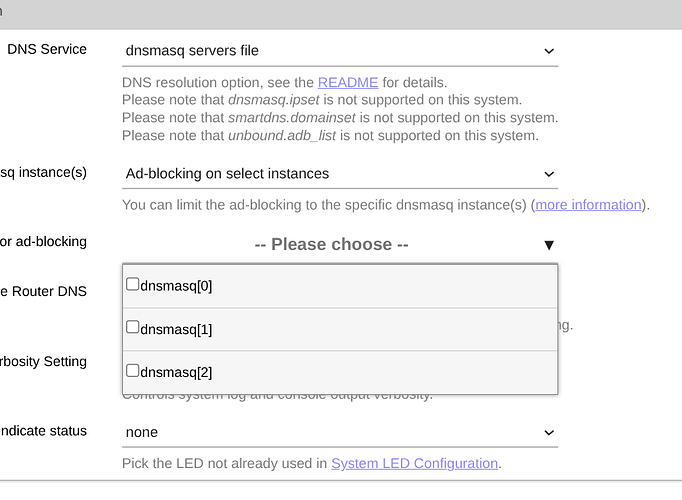Click the DNS Service field label
The image size is (682, 500).
click(47, 49)
